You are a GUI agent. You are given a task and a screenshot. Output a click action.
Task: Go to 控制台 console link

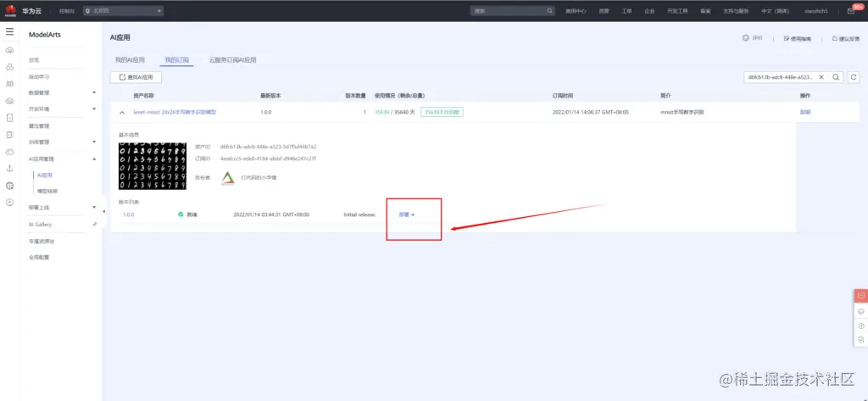pos(66,11)
